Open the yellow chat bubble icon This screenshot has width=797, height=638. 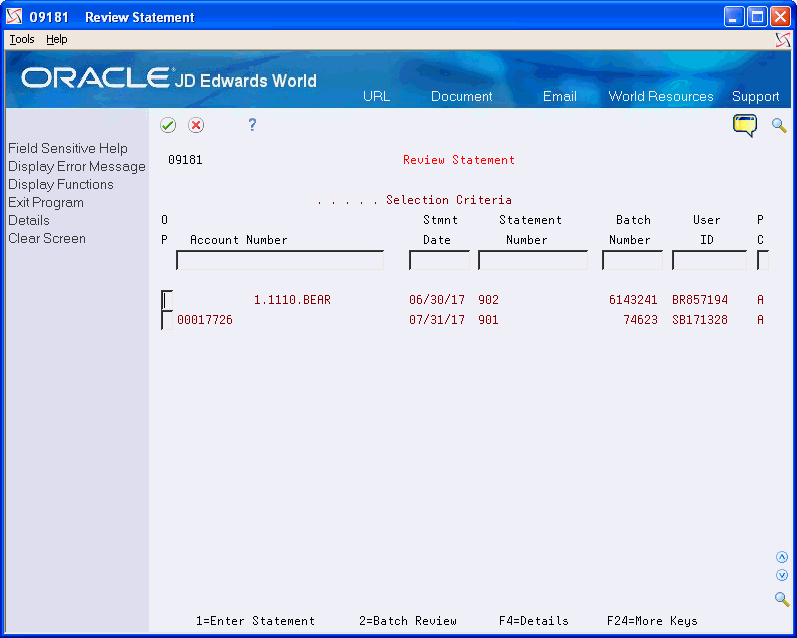tap(745, 125)
